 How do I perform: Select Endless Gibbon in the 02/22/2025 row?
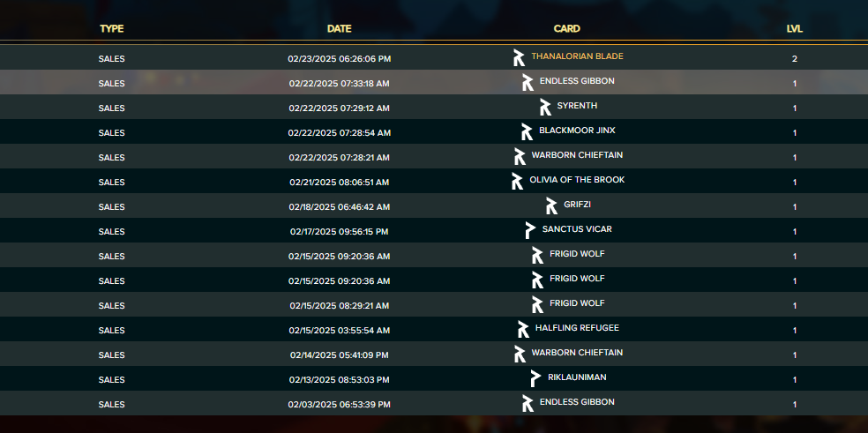click(578, 81)
